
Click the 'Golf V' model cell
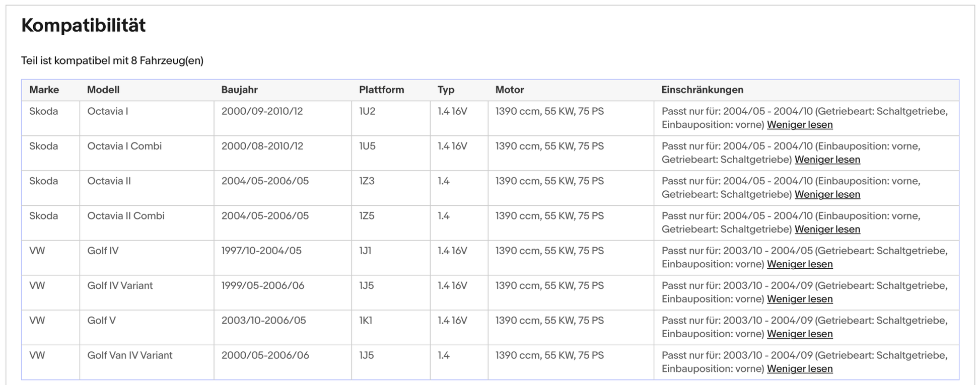[101, 321]
